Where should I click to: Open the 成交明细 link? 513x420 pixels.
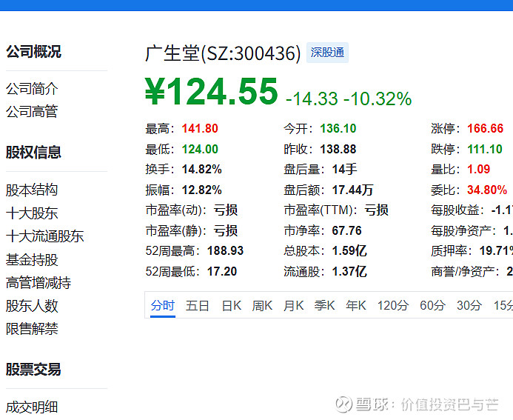[x=32, y=407]
